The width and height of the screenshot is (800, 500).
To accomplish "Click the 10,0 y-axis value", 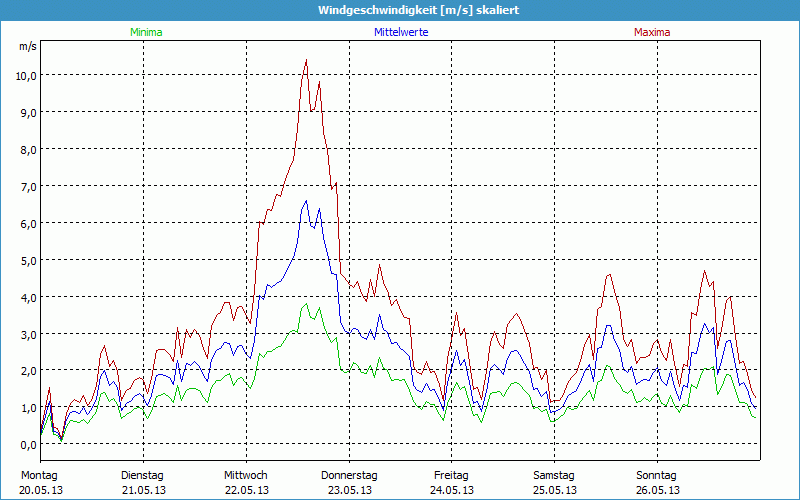I will (26, 76).
